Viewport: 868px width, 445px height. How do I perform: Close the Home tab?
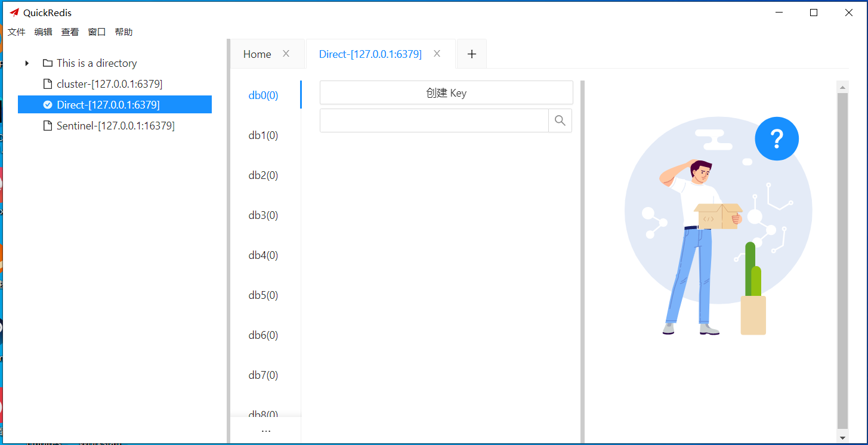pyautogui.click(x=286, y=54)
